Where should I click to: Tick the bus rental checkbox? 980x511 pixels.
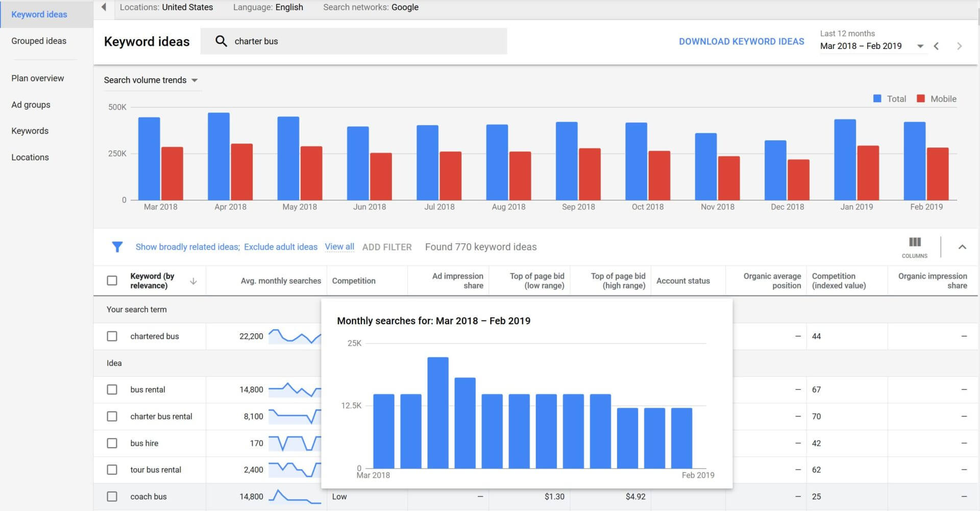point(112,390)
